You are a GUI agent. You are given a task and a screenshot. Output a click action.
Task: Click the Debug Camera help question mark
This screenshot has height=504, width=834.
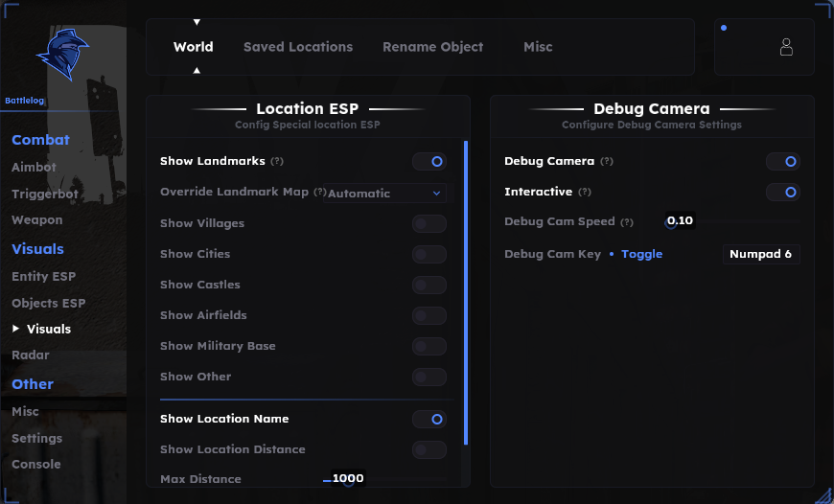click(x=607, y=161)
